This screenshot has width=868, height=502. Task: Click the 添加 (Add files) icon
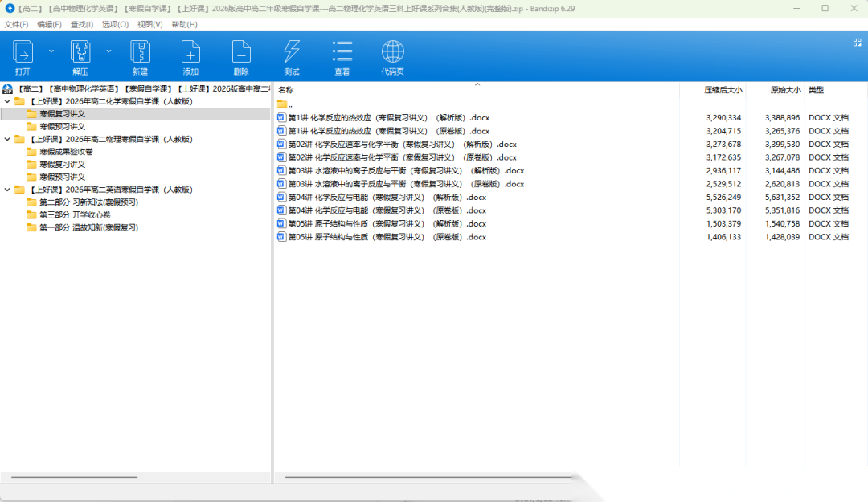tap(190, 54)
